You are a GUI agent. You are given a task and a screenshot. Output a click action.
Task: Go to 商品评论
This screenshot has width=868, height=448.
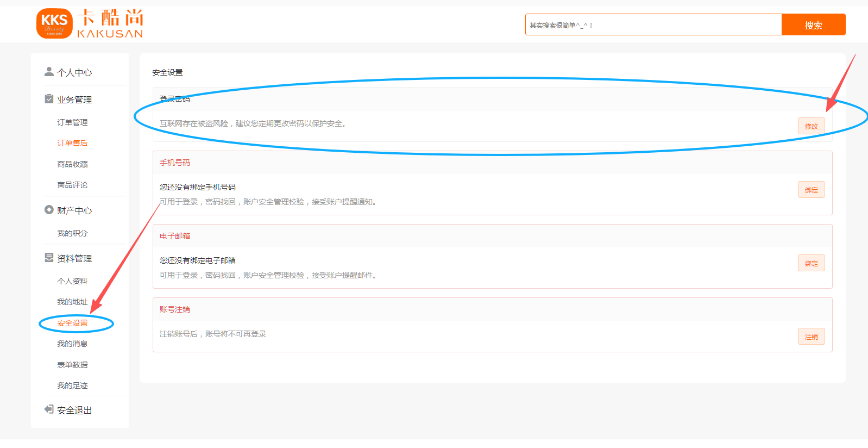pyautogui.click(x=72, y=185)
